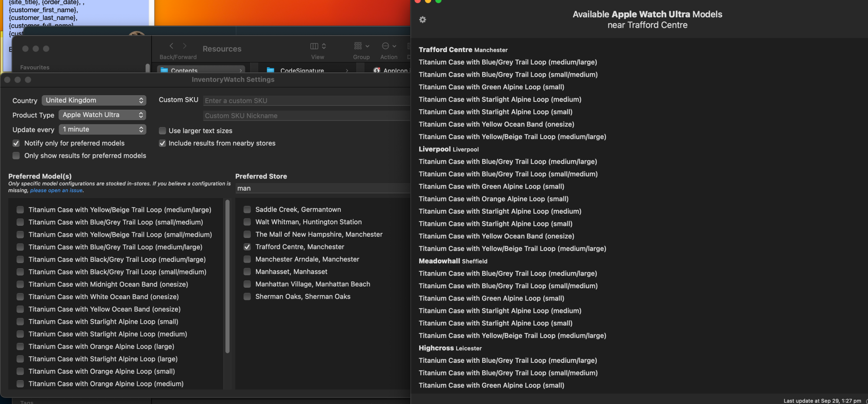Expand the CodeSignature folder chevron in Finder
This screenshot has height=404, width=868.
click(347, 70)
